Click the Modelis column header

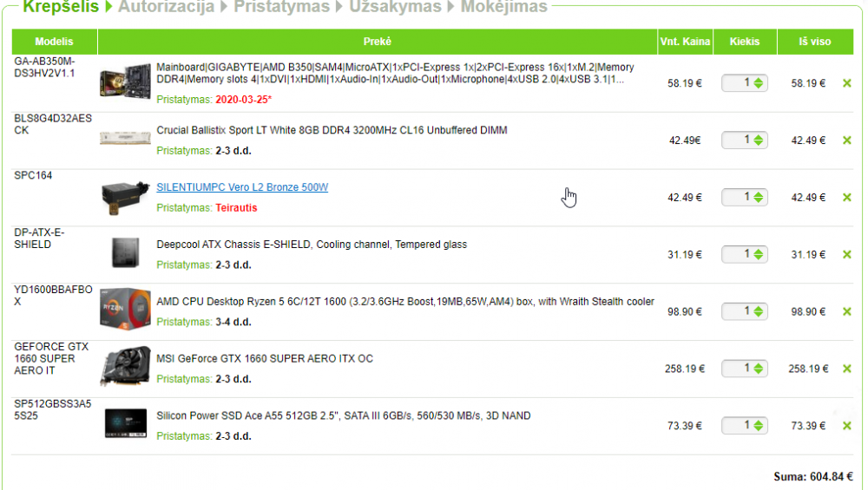tap(54, 42)
